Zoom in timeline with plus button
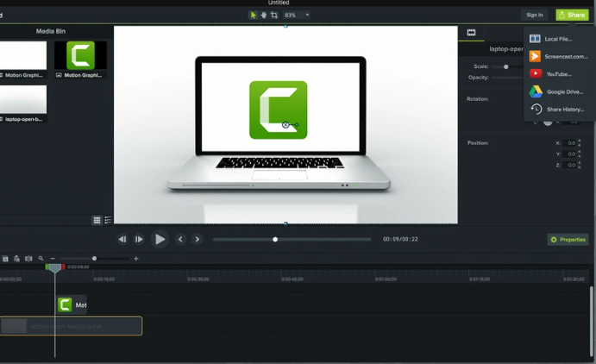The width and height of the screenshot is (596, 364). (136, 259)
